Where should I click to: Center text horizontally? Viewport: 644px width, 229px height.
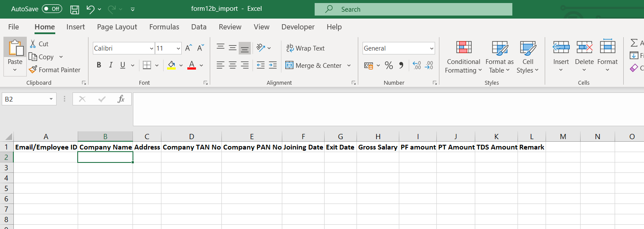pos(233,65)
